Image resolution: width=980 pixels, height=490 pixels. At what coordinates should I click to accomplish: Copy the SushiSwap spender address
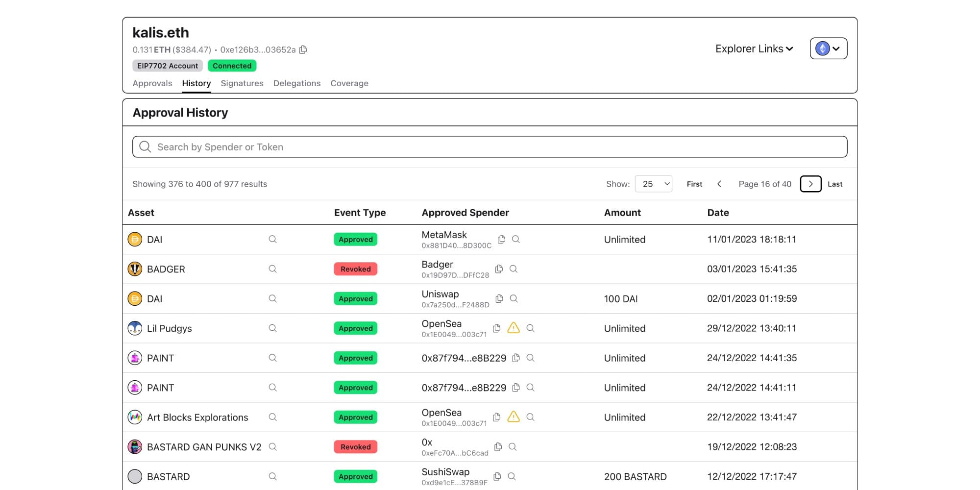click(497, 476)
